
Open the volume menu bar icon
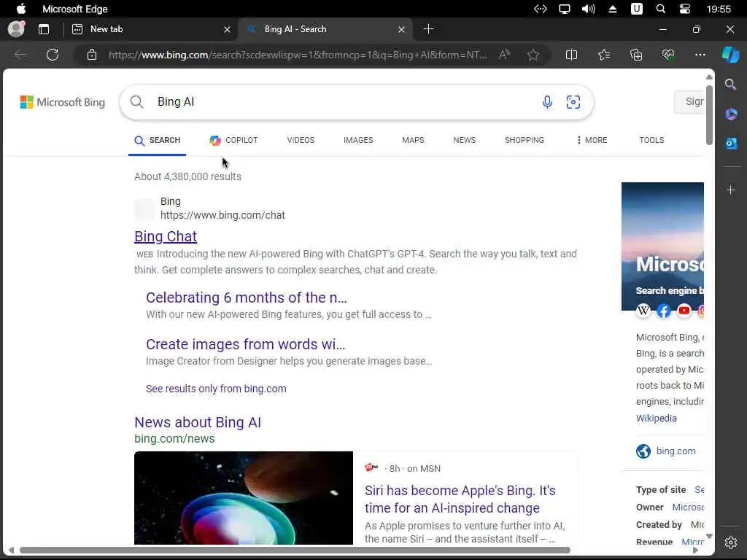589,9
